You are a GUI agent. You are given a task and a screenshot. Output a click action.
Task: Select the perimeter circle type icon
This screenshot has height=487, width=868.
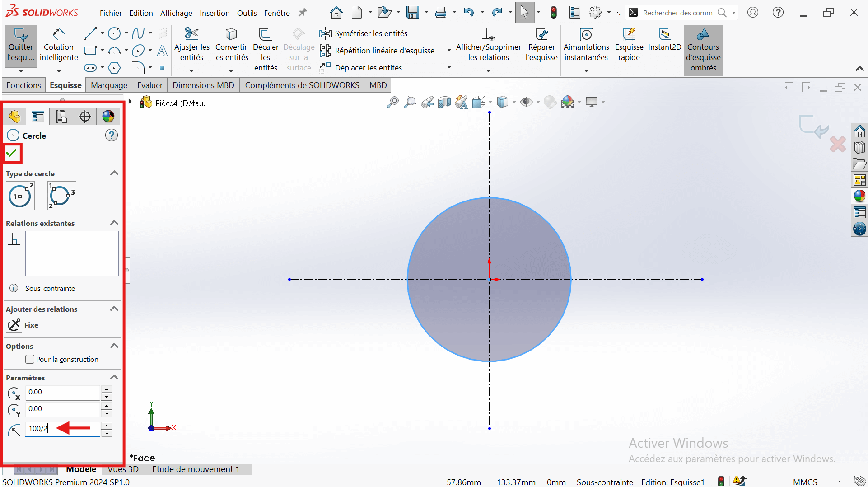[62, 196]
